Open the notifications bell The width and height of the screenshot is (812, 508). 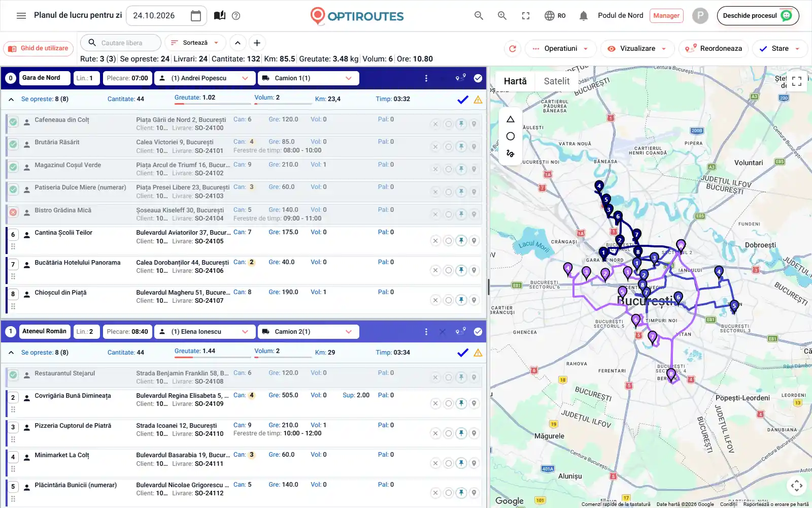(584, 16)
